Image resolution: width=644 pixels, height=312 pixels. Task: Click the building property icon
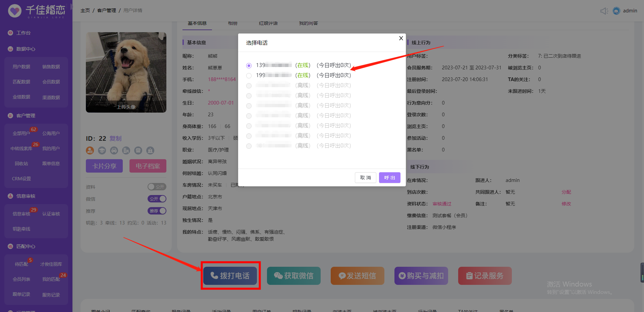[x=126, y=150]
